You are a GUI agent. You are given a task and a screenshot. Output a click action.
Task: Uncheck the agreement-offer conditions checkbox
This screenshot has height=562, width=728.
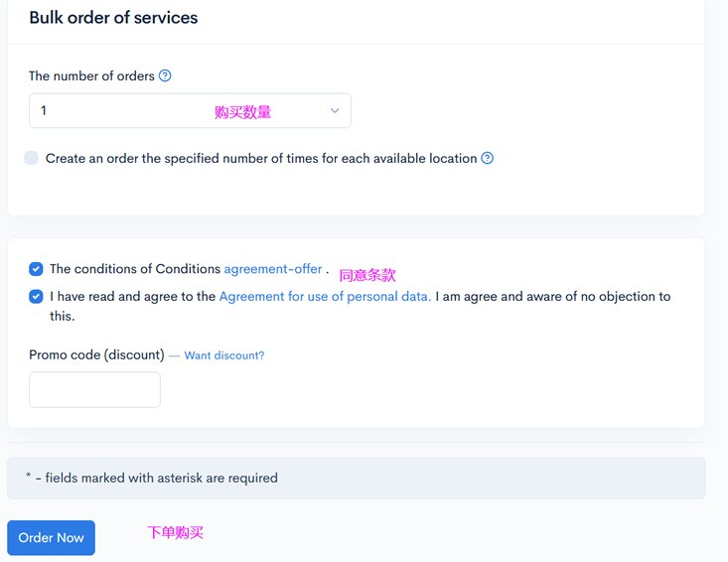pyautogui.click(x=36, y=269)
